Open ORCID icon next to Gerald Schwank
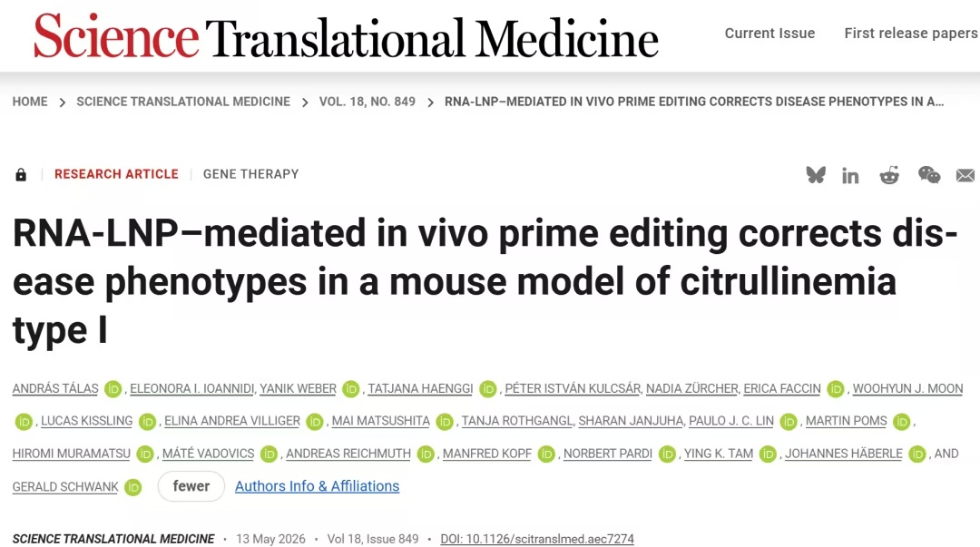 [x=133, y=487]
